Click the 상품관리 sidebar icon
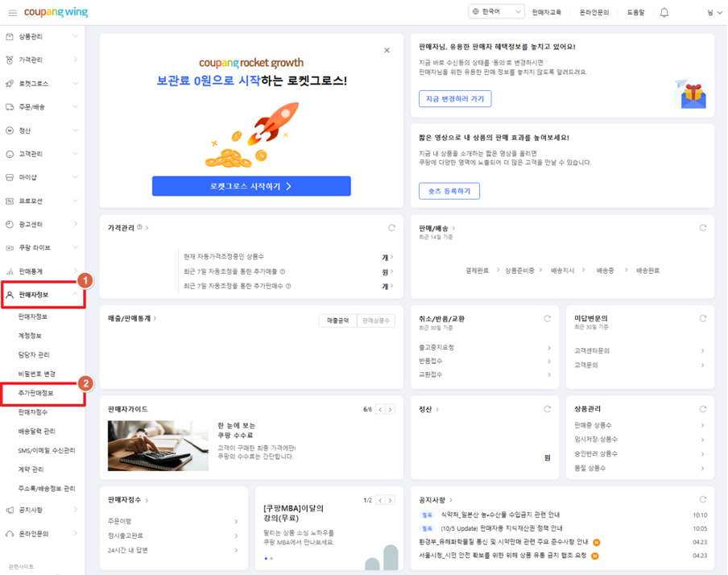Image resolution: width=728 pixels, height=575 pixels. [x=10, y=36]
